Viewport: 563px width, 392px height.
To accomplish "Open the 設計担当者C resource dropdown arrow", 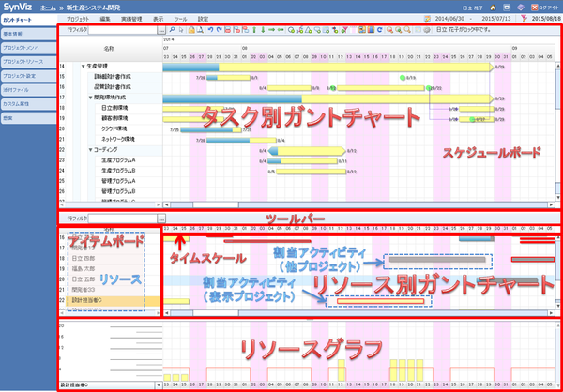I will pyautogui.click(x=160, y=385).
